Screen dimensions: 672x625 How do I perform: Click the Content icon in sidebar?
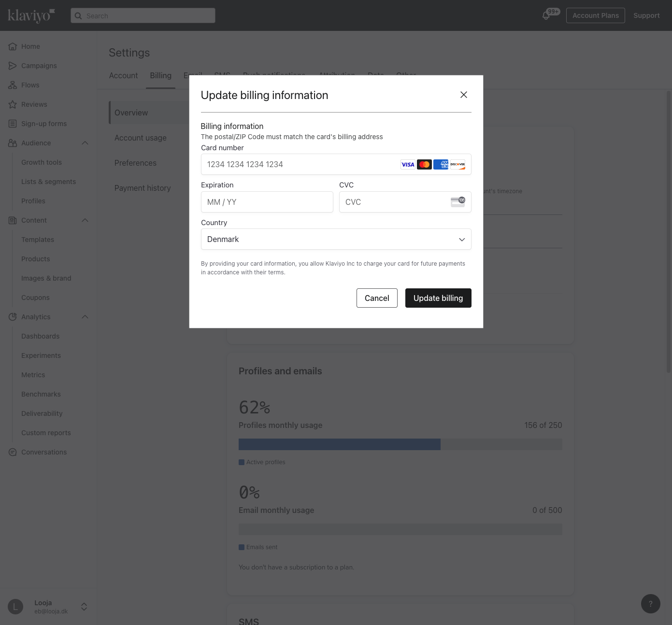(13, 220)
